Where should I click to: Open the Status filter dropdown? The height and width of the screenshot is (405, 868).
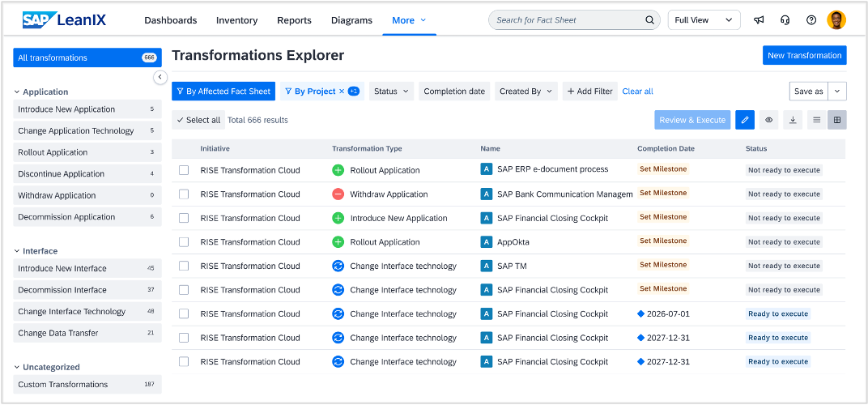pos(391,92)
